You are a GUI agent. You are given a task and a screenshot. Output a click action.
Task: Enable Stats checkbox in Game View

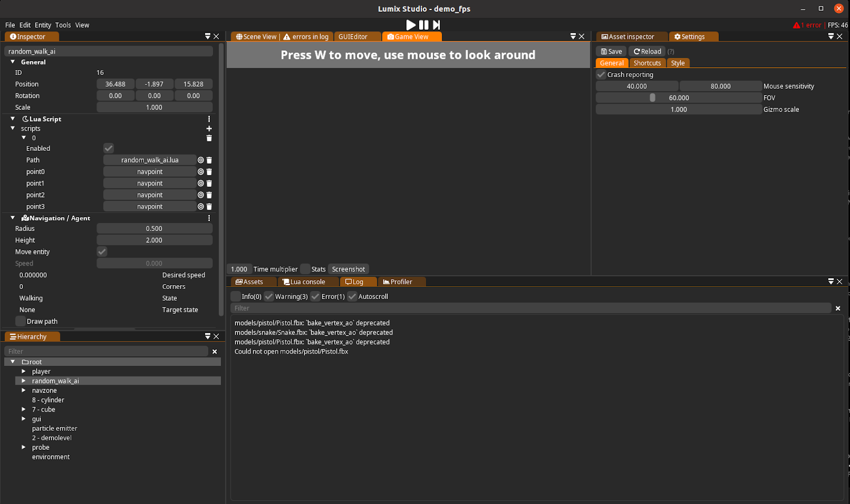305,269
